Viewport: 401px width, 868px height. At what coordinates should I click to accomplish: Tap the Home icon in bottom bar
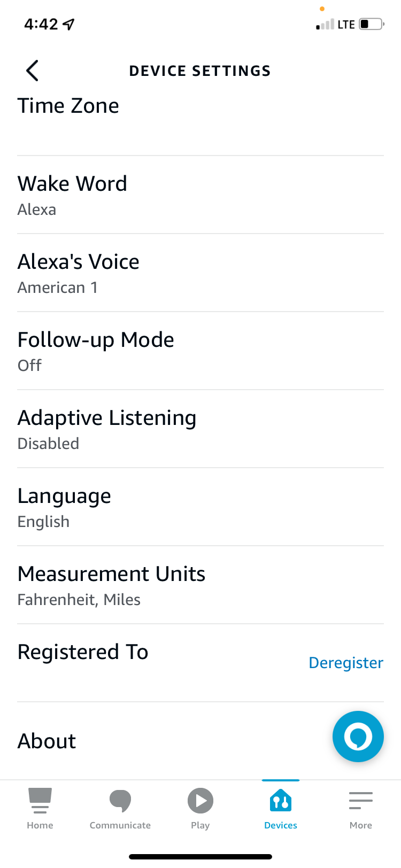(x=40, y=800)
